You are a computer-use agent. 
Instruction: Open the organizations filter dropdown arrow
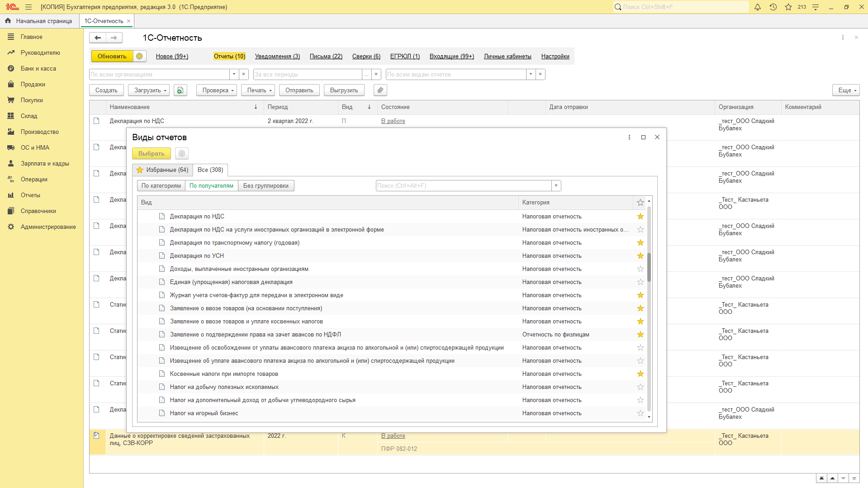coord(234,75)
